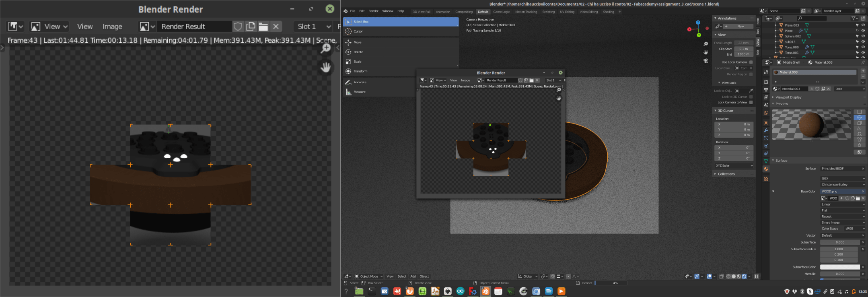This screenshot has width=868, height=297.
Task: Open the World properties tab icon
Action: click(x=766, y=113)
